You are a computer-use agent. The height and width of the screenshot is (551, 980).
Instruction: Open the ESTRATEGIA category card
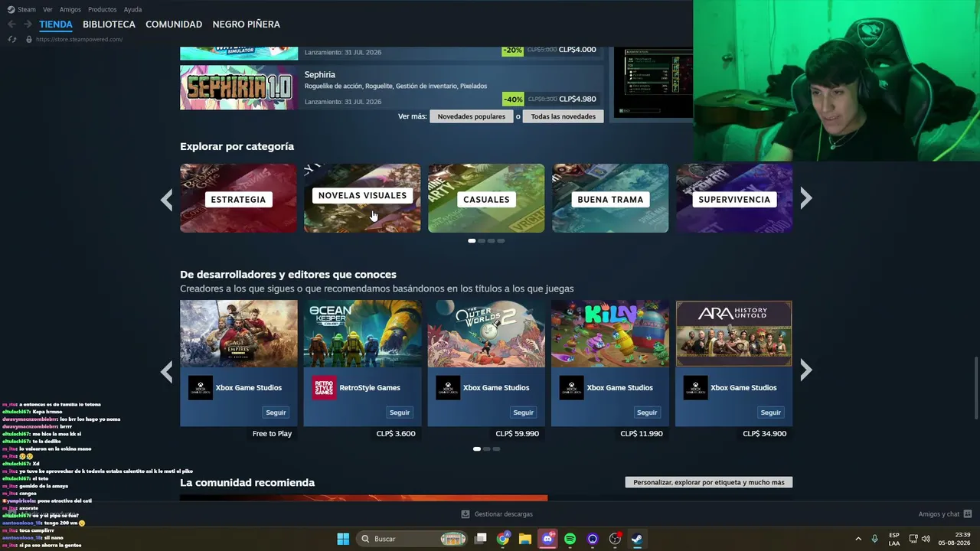point(238,198)
